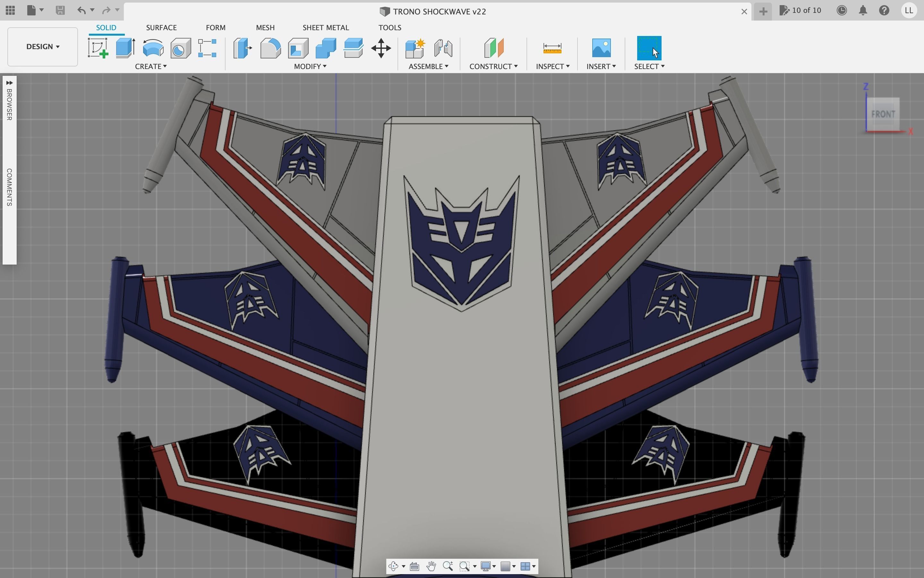Click the FRONT face of the ViewCube
924x578 pixels.
click(x=883, y=114)
